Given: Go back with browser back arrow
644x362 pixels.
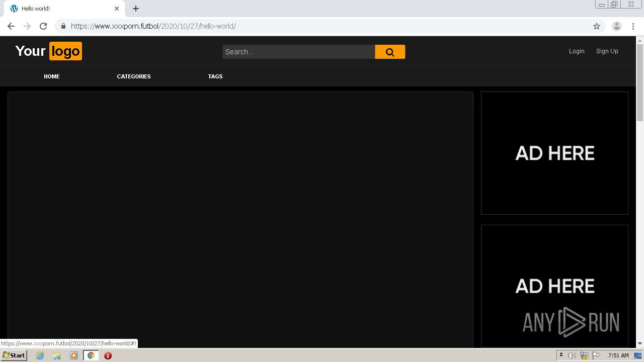Looking at the screenshot, I should pos(11,26).
